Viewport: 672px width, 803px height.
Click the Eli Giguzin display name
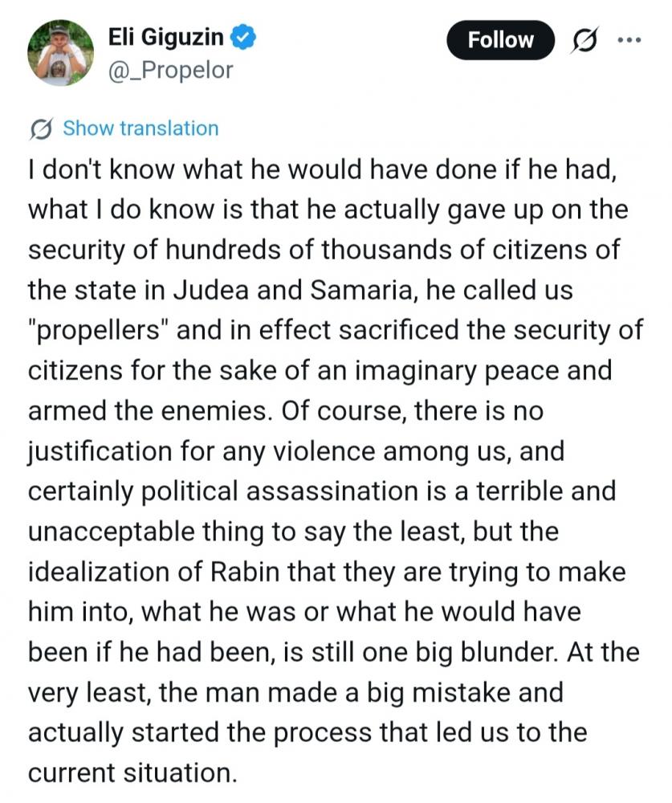(167, 37)
